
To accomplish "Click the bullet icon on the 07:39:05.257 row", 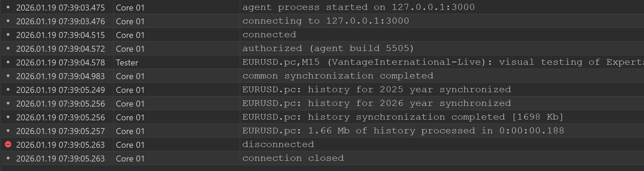I will 8,131.
